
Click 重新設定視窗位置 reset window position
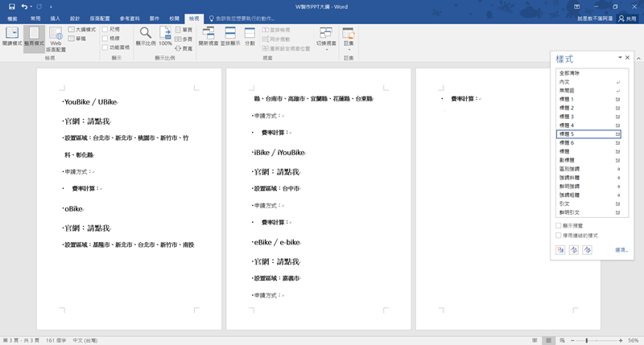click(286, 48)
